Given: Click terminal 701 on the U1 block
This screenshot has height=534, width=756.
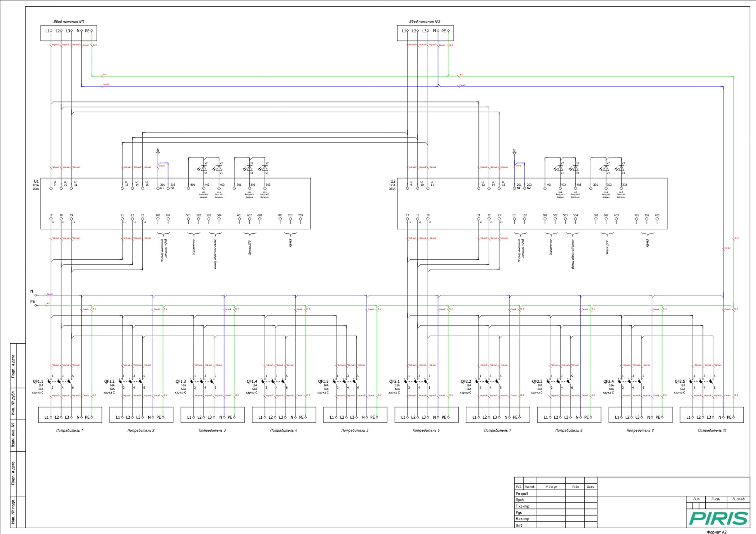Looking at the screenshot, I should click(280, 219).
